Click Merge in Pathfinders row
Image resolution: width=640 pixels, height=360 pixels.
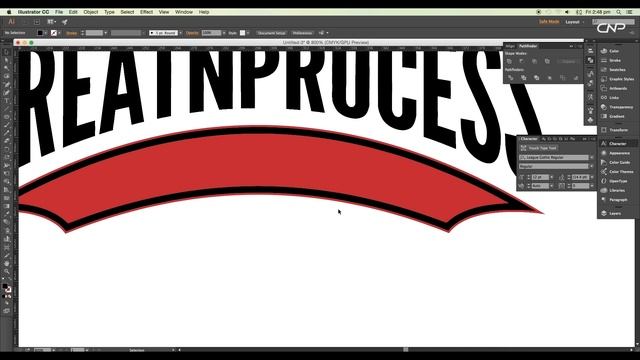(x=536, y=78)
